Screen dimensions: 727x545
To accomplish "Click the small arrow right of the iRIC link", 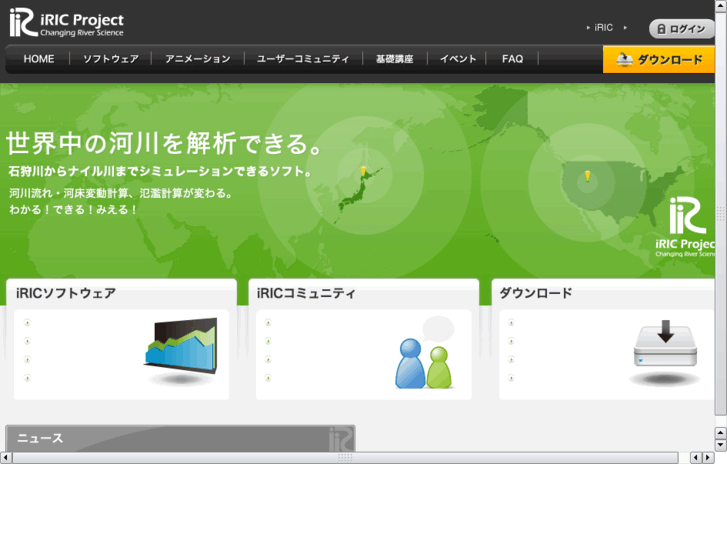I will (625, 28).
